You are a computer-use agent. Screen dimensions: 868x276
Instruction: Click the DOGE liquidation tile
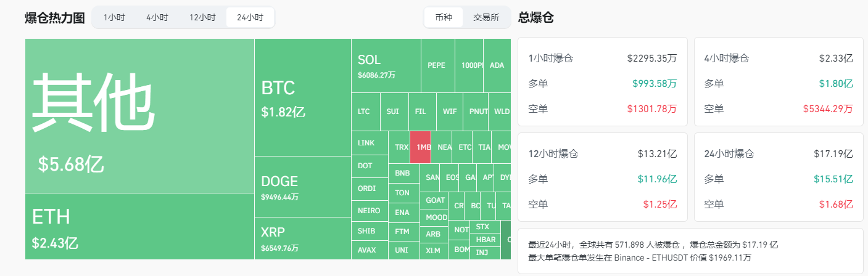(x=302, y=187)
